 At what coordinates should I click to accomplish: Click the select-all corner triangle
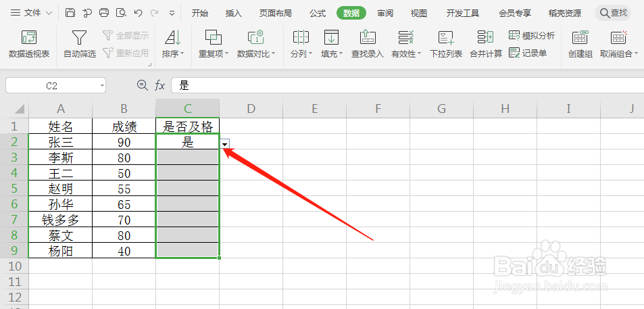coord(20,108)
